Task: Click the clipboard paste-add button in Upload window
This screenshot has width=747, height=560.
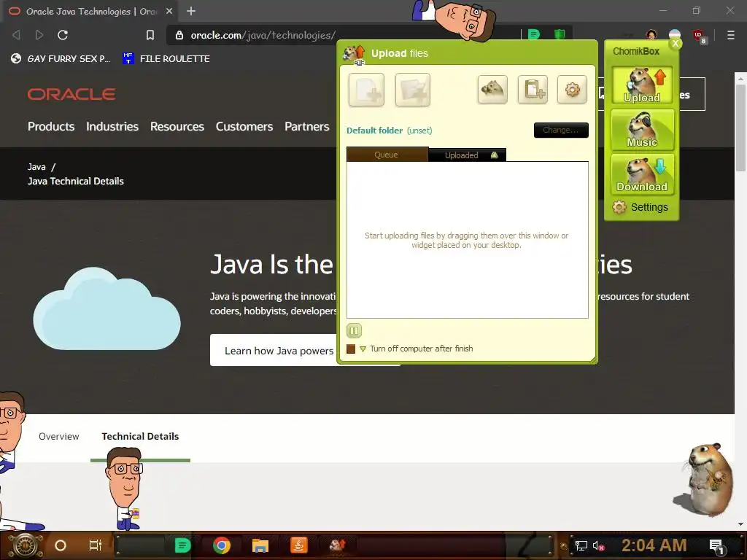Action: pyautogui.click(x=533, y=89)
